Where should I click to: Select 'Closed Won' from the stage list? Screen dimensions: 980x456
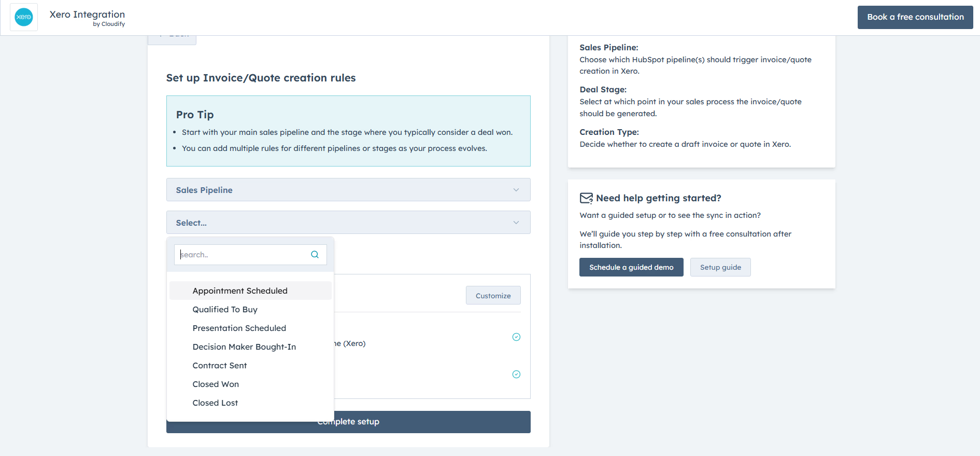click(216, 384)
